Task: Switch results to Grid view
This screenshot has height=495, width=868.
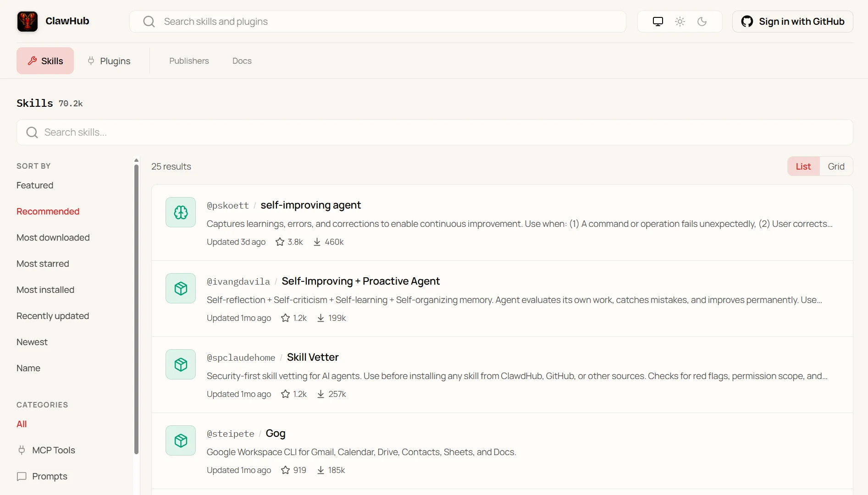Action: click(x=836, y=166)
